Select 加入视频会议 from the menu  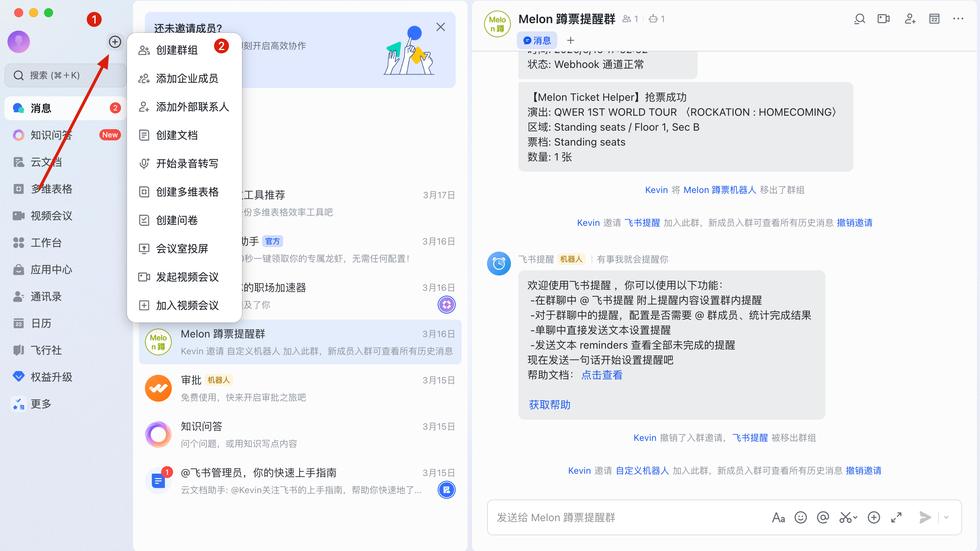point(184,305)
